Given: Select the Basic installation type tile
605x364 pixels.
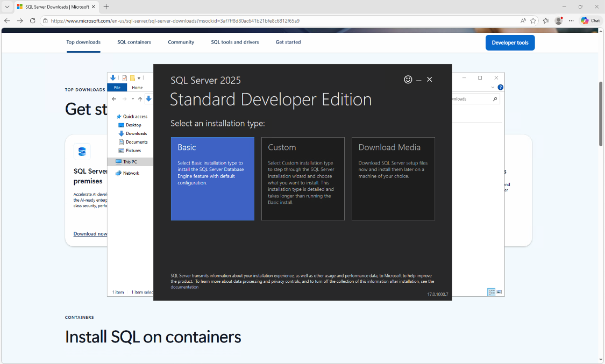Looking at the screenshot, I should (212, 179).
